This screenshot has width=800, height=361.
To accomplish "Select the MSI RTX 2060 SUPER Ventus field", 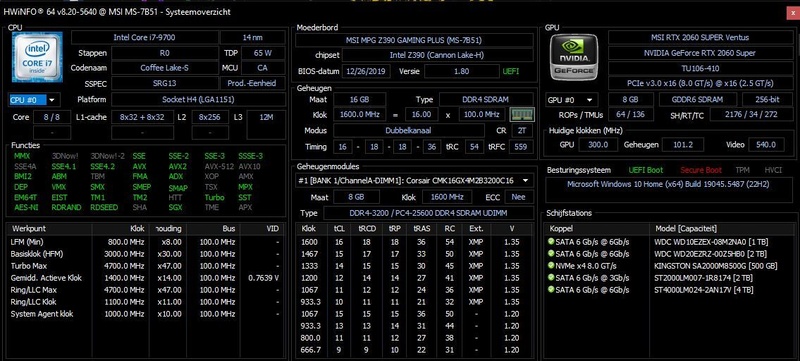I will (700, 37).
